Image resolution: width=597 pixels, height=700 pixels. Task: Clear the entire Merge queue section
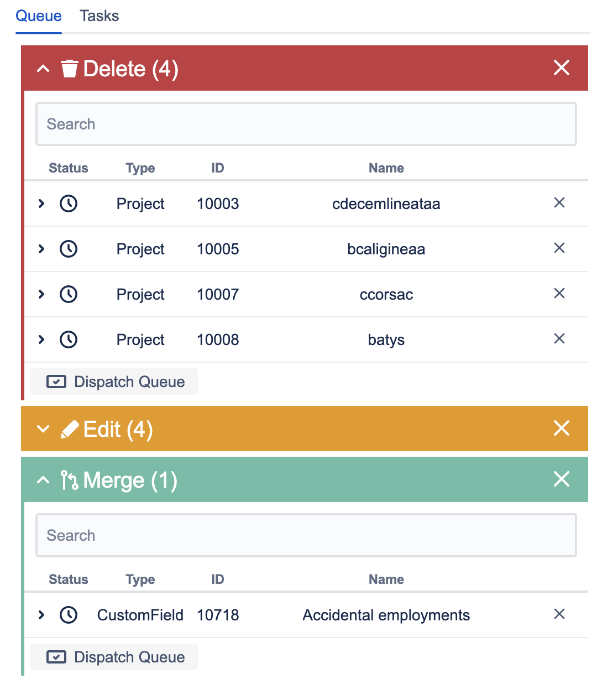561,479
